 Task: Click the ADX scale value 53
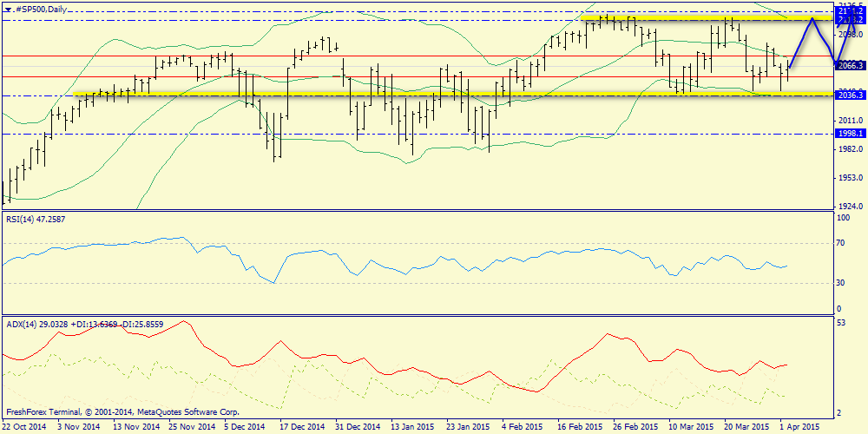[840, 324]
